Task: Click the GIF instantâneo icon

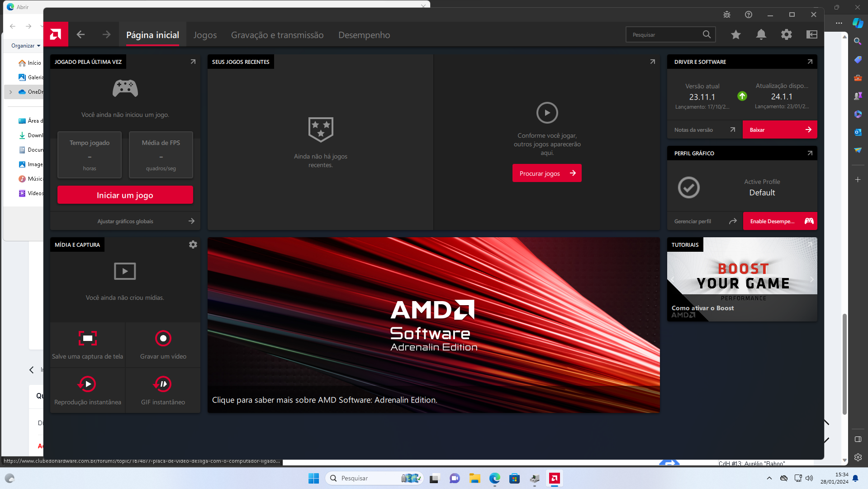Action: [163, 384]
